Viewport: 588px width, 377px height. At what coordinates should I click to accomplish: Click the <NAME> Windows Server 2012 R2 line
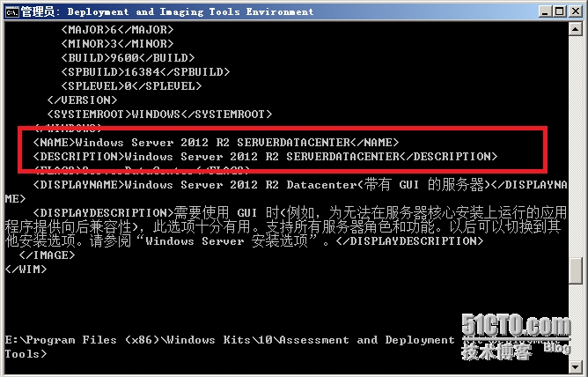pos(216,143)
